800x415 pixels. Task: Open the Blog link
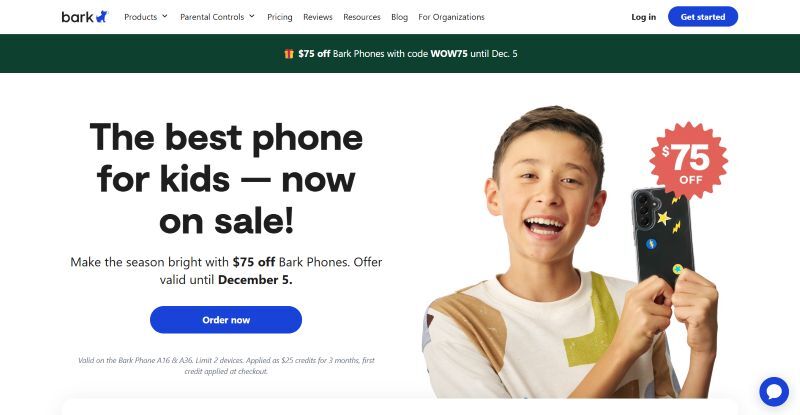(399, 17)
